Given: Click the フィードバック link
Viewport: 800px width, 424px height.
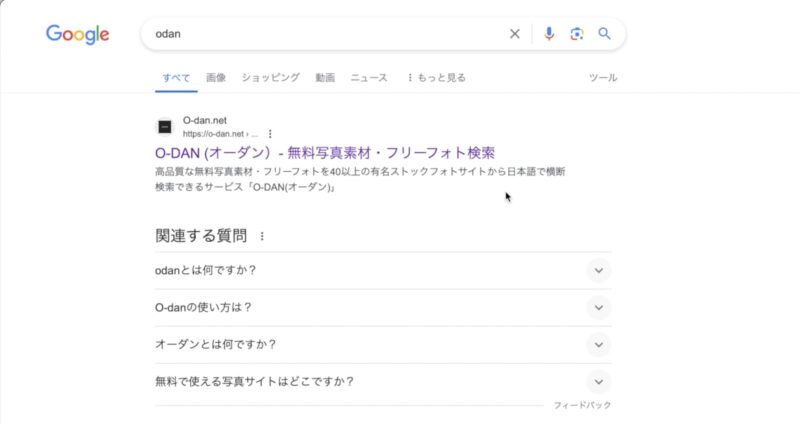Looking at the screenshot, I should pos(582,405).
